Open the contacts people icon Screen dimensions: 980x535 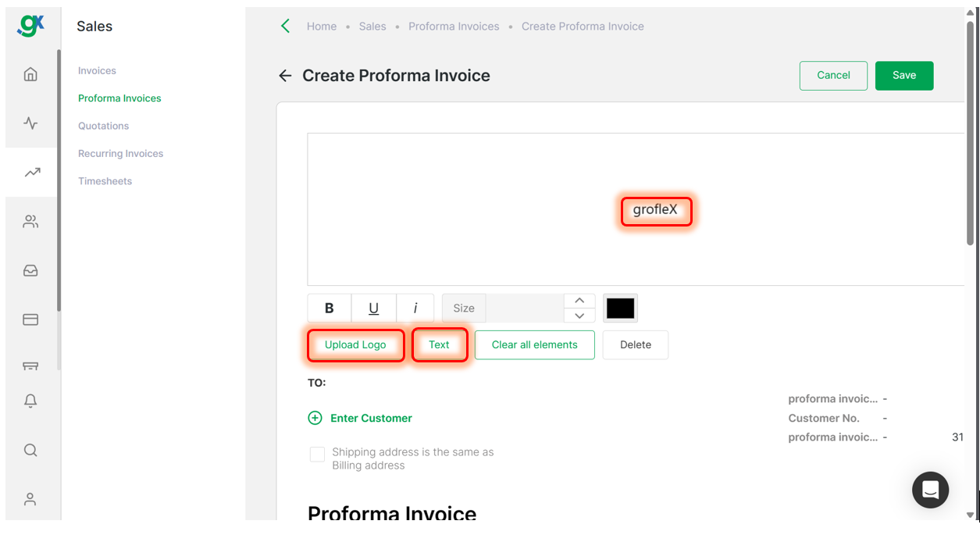30,222
